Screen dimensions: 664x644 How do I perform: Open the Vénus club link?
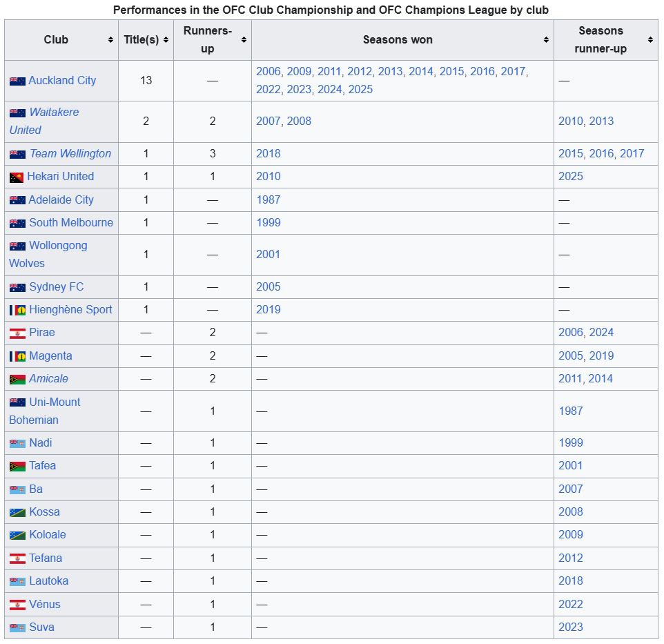click(x=44, y=604)
